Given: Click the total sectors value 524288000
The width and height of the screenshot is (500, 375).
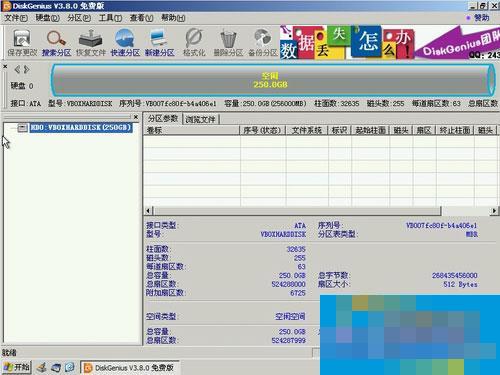Looking at the screenshot, I should 288,284.
